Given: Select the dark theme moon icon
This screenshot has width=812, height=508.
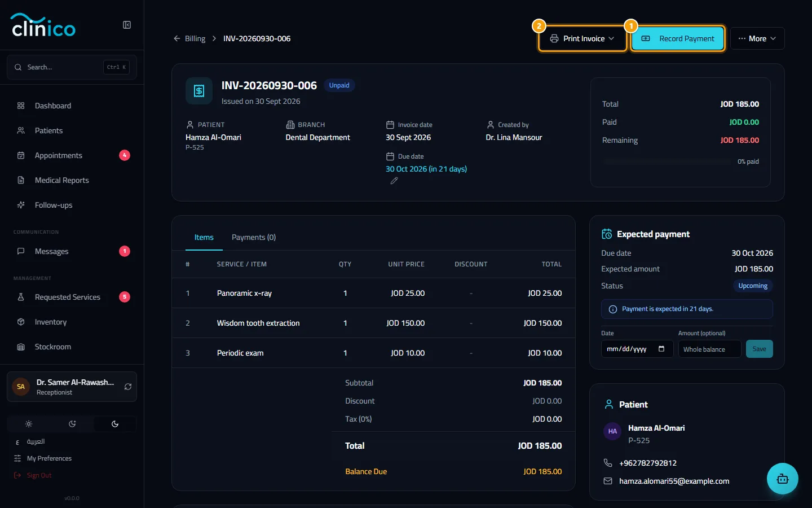Looking at the screenshot, I should 115,424.
